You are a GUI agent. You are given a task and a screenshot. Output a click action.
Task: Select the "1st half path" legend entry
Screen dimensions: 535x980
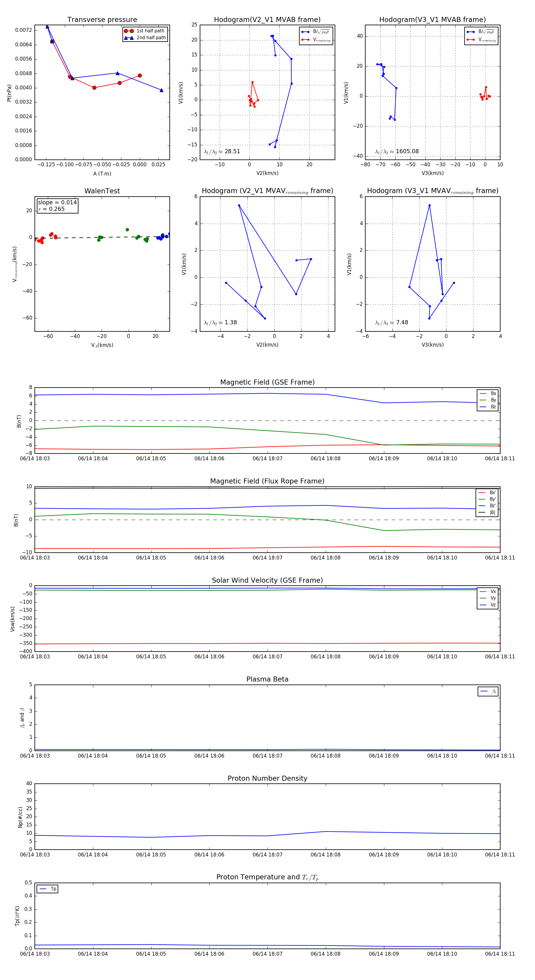pos(145,31)
